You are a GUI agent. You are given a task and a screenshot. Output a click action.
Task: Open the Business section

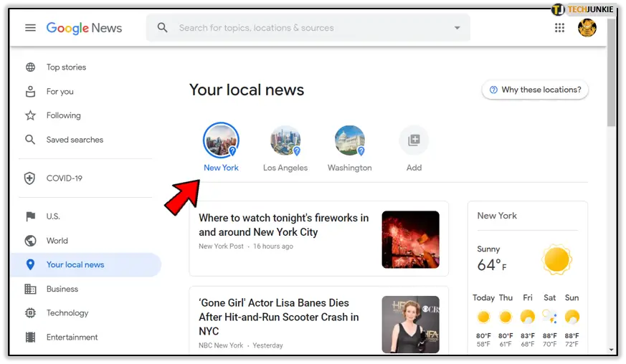tap(62, 289)
